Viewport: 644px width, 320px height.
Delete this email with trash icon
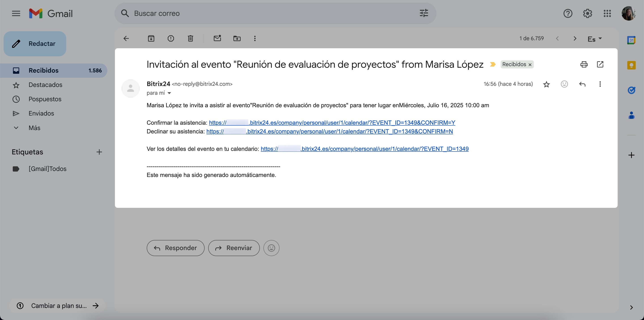pos(191,38)
